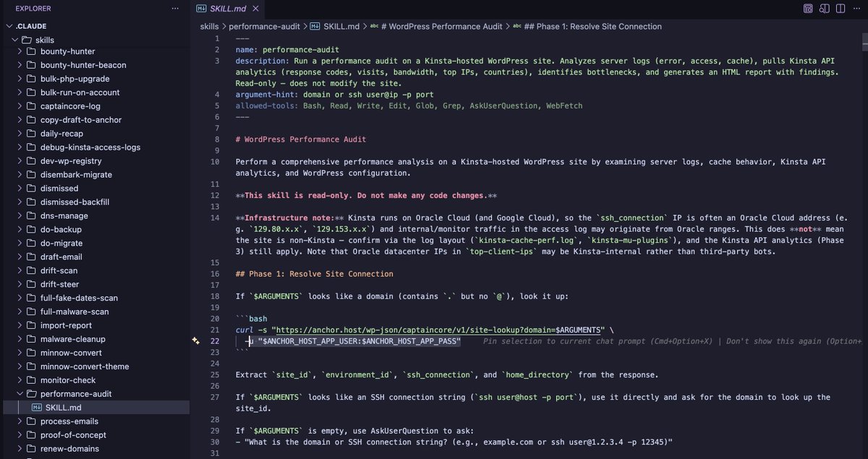The image size is (868, 459).
Task: Click the SKILL.md breadcrumb segment
Action: (341, 27)
